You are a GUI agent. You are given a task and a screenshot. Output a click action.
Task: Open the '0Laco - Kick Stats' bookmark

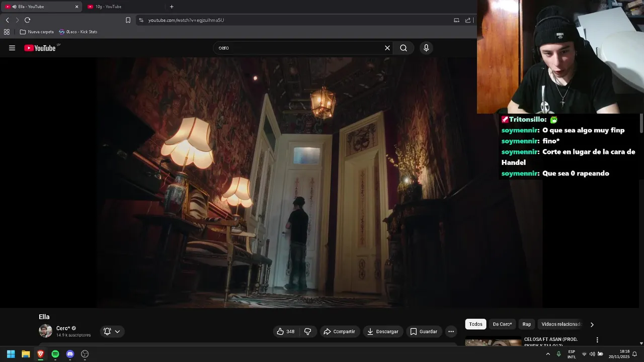pyautogui.click(x=78, y=32)
